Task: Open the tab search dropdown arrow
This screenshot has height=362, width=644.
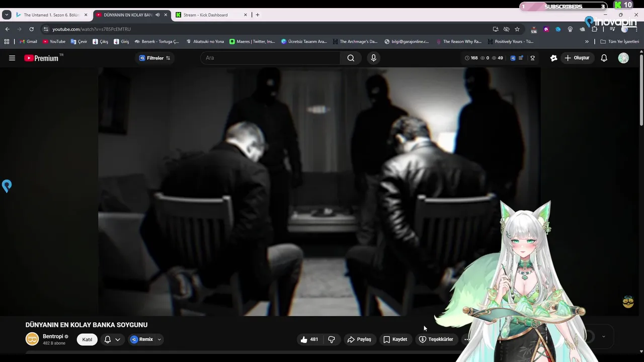Action: point(7,15)
